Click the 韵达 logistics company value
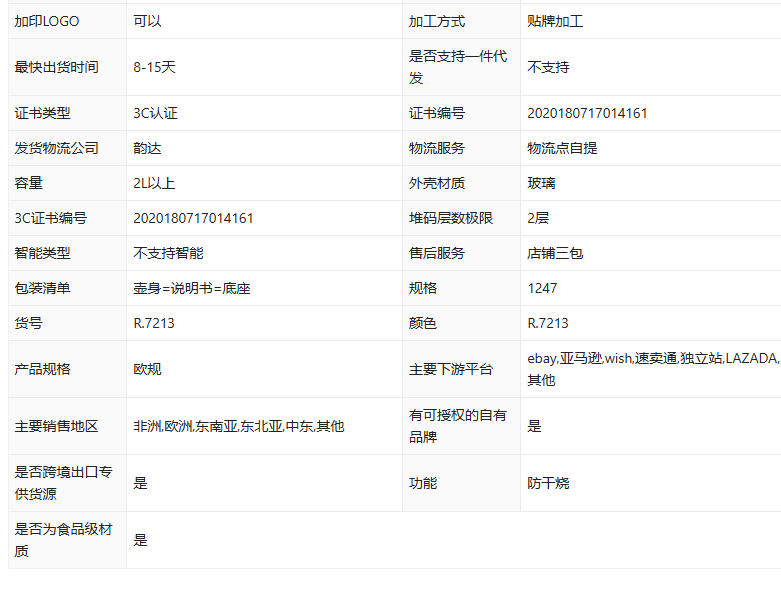 [147, 148]
